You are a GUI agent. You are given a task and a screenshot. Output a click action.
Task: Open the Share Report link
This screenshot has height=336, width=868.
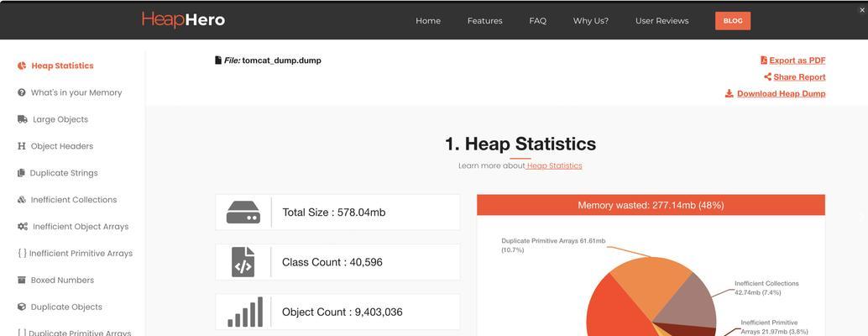coord(799,77)
